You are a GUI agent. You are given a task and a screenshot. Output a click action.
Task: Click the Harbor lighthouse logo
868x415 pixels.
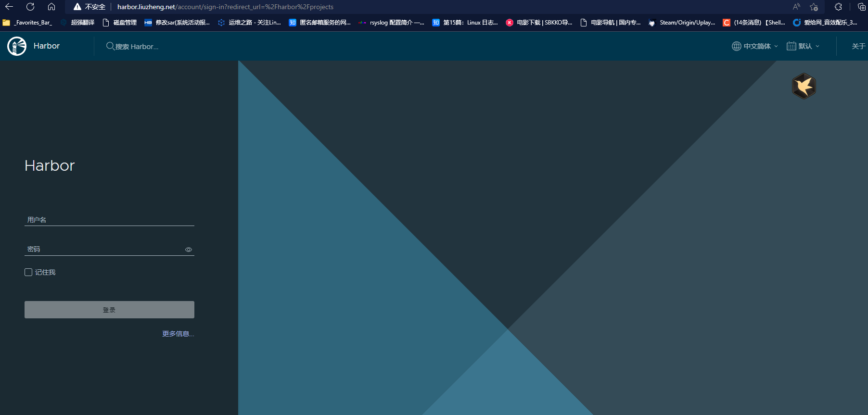[17, 46]
